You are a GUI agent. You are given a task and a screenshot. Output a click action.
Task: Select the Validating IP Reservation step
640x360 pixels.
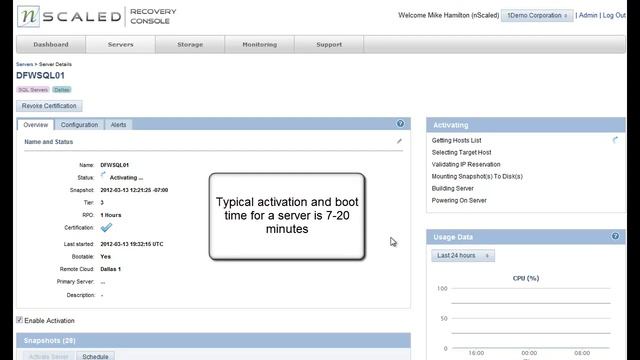point(466,164)
